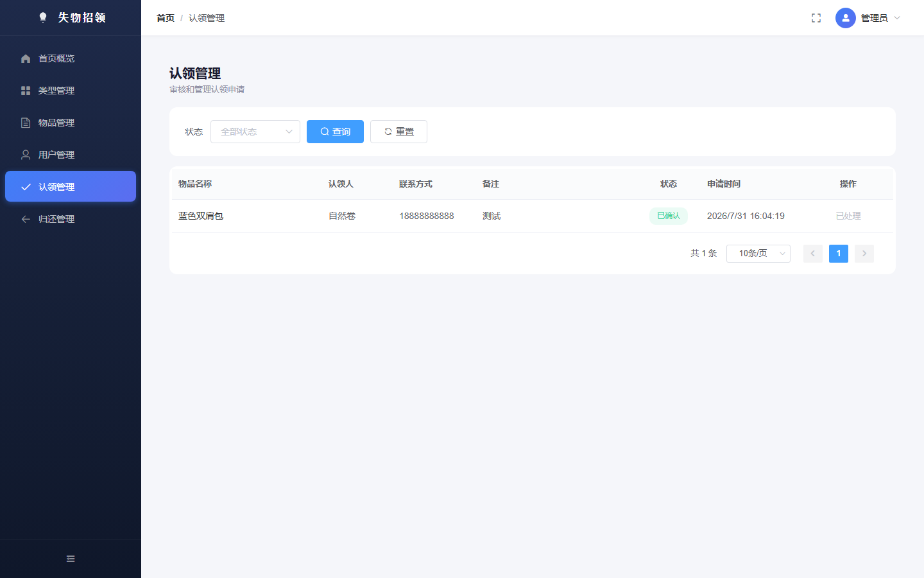The height and width of the screenshot is (578, 924).
Task: Open 类型管理 in the sidebar
Action: click(71, 91)
